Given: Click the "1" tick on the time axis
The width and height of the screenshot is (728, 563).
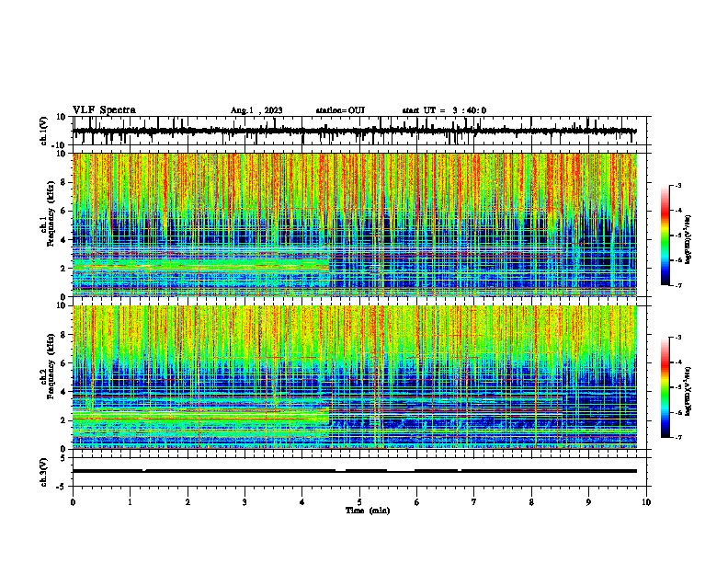Looking at the screenshot, I should coord(130,502).
